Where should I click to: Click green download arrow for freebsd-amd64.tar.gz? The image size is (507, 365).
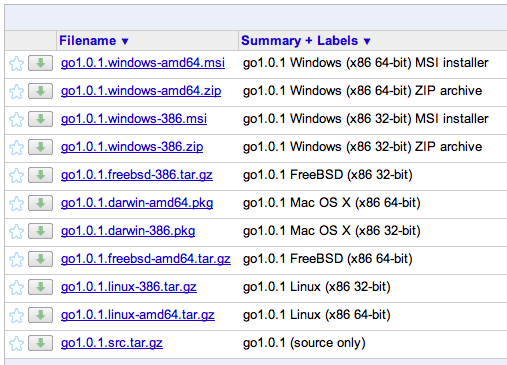(x=40, y=259)
